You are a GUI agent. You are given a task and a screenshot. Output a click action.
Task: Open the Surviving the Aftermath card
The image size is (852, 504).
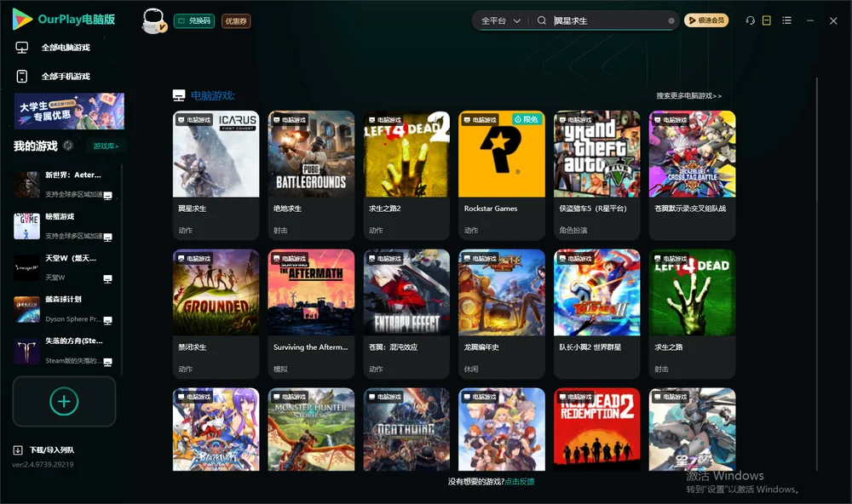coord(311,314)
